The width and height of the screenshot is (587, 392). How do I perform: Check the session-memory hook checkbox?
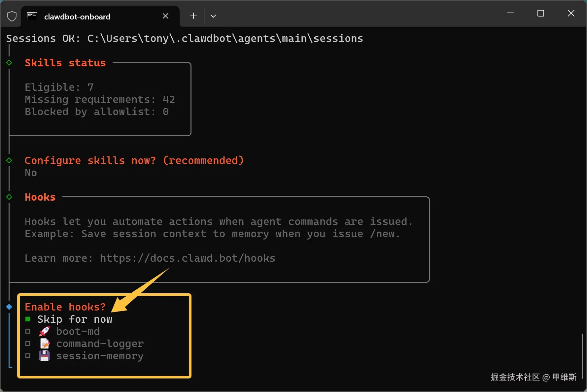pos(28,356)
